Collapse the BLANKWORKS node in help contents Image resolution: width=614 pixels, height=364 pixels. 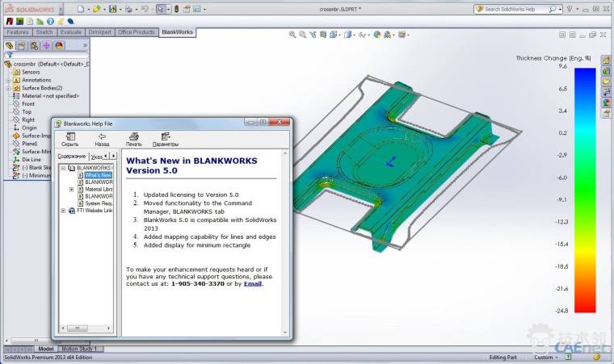(x=63, y=168)
